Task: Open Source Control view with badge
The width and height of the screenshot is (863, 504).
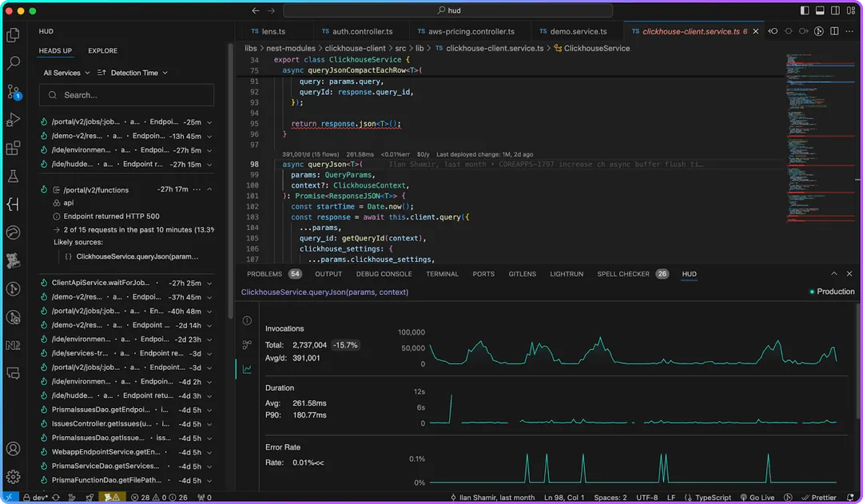Action: [13, 92]
